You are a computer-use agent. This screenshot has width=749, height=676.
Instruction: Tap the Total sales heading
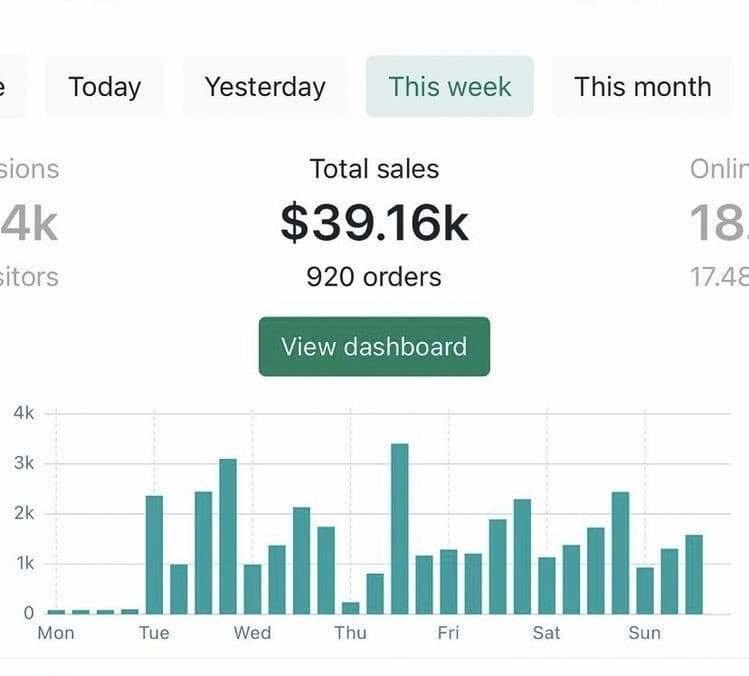tap(374, 169)
